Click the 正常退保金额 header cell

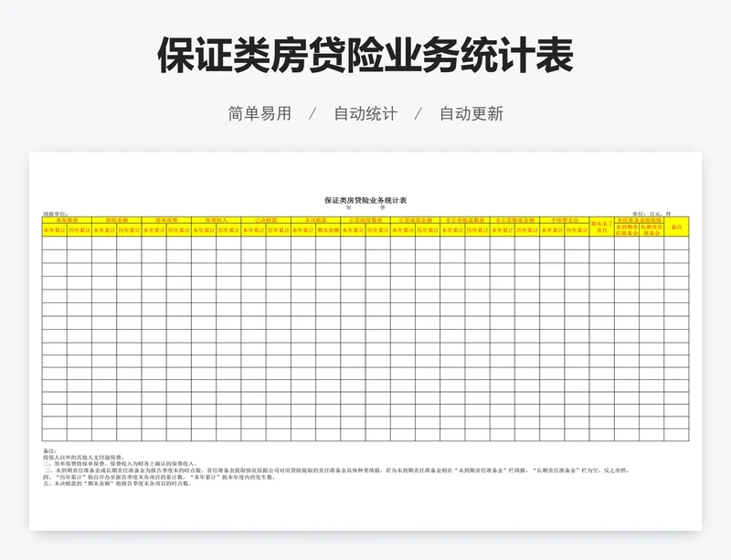click(x=416, y=220)
